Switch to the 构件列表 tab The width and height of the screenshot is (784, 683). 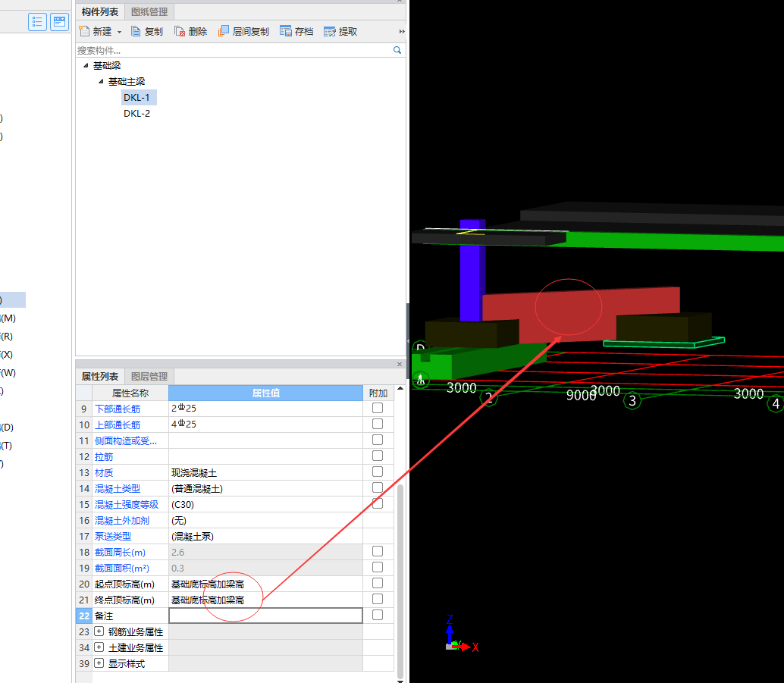tap(100, 12)
